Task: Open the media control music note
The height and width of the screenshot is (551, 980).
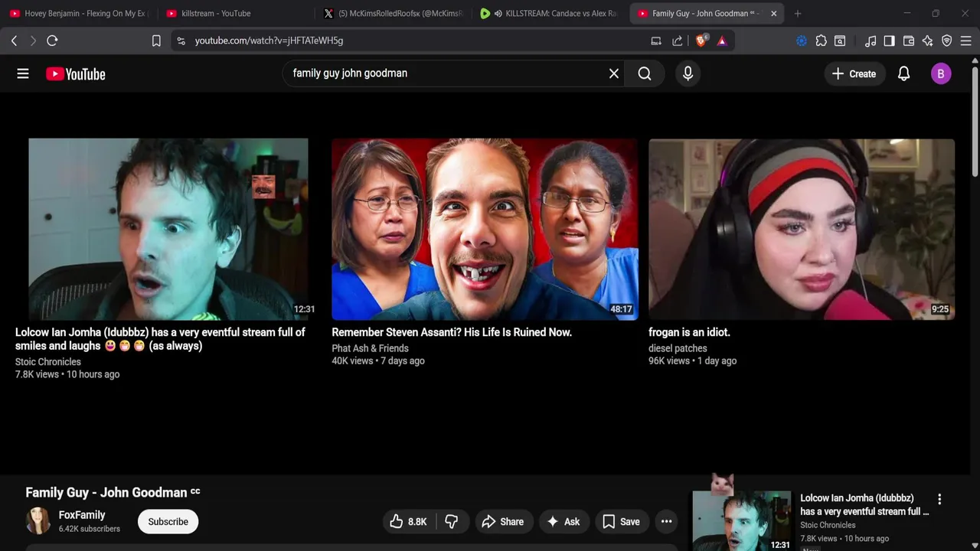Action: pos(871,41)
